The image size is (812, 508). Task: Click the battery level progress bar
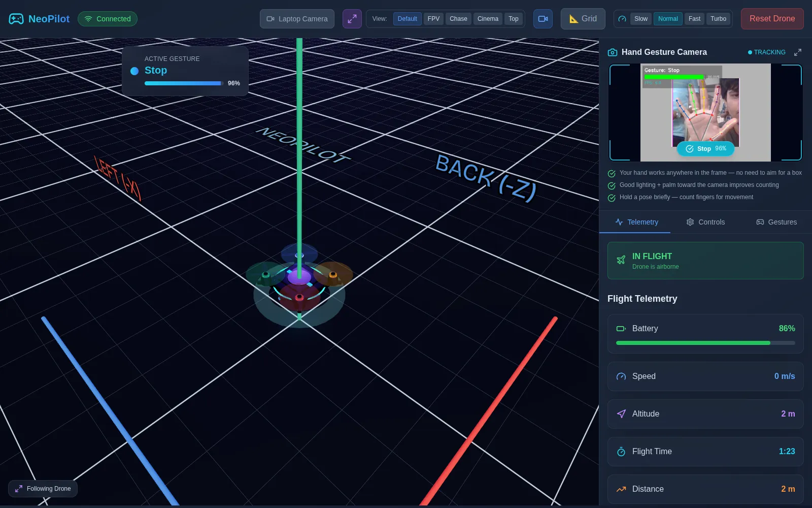coord(705,343)
